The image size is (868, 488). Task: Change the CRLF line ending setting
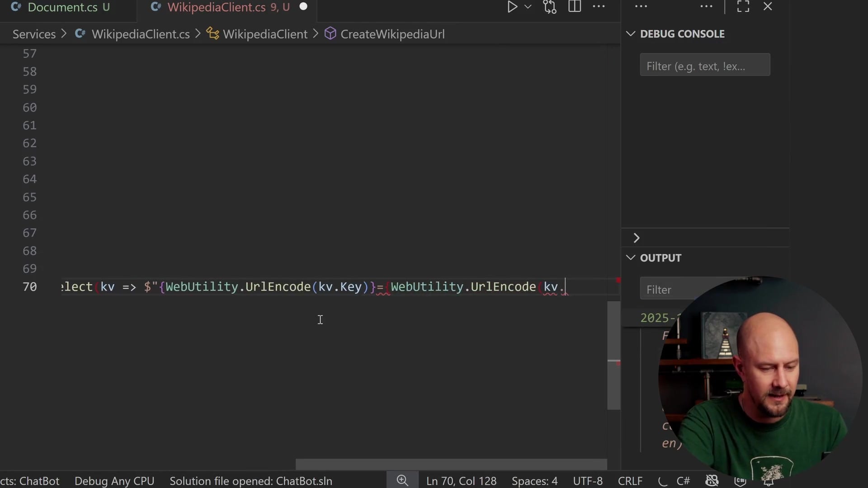(x=630, y=481)
